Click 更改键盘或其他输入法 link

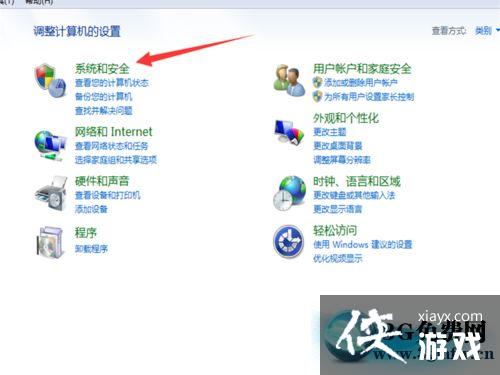354,195
